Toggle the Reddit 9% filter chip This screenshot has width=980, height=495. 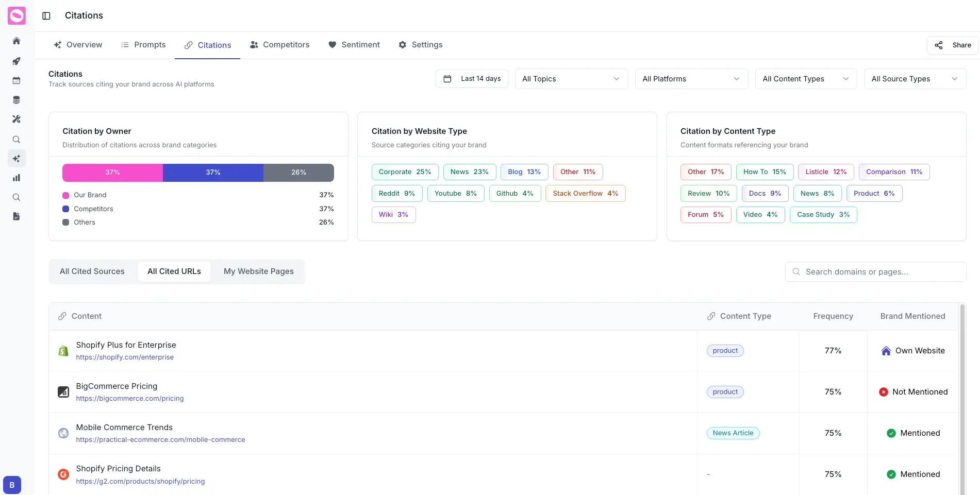pos(396,193)
